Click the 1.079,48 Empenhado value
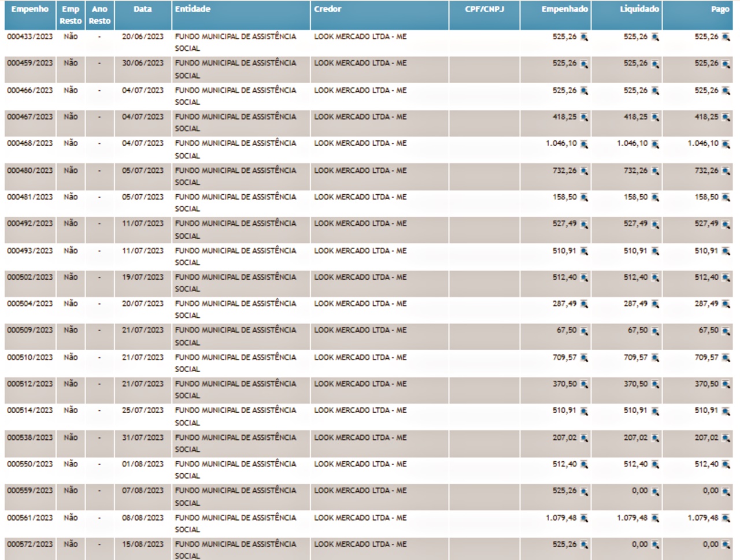 pos(561,518)
